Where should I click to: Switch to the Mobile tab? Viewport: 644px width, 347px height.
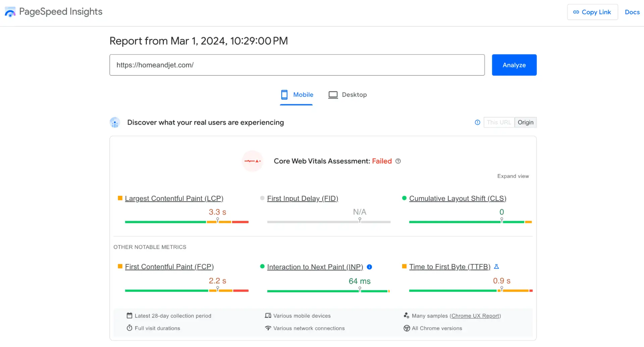pos(297,95)
